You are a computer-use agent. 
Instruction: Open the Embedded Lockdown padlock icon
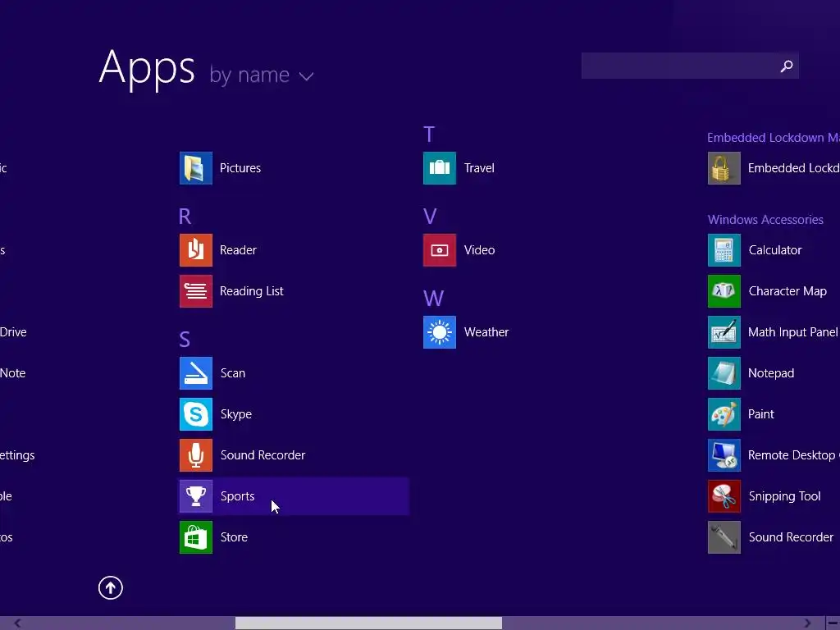pos(724,168)
